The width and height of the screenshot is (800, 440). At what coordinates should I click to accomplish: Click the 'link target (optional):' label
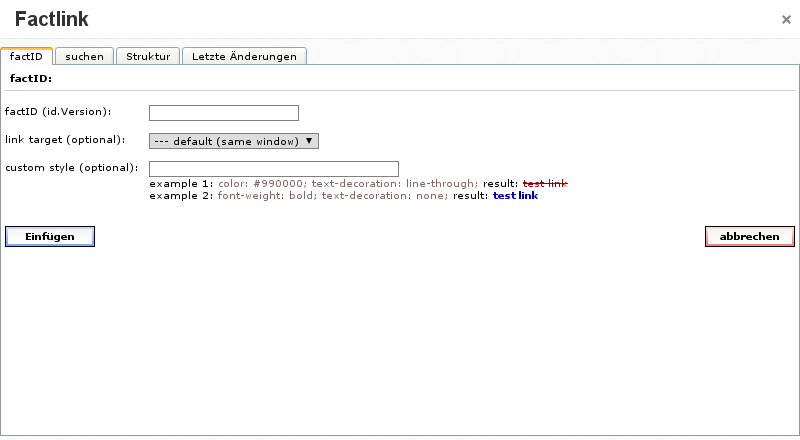pos(65,139)
